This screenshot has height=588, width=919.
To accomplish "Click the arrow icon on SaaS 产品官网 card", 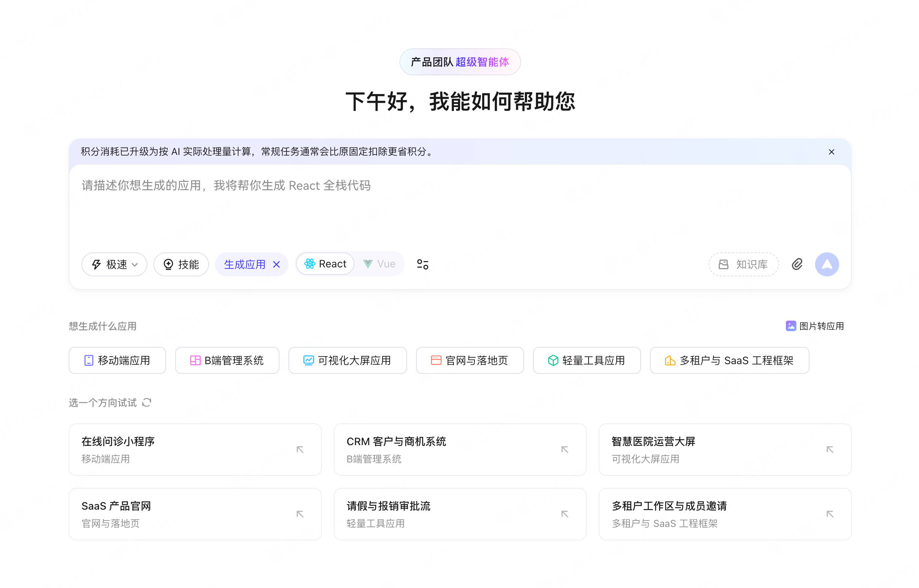I will [300, 514].
